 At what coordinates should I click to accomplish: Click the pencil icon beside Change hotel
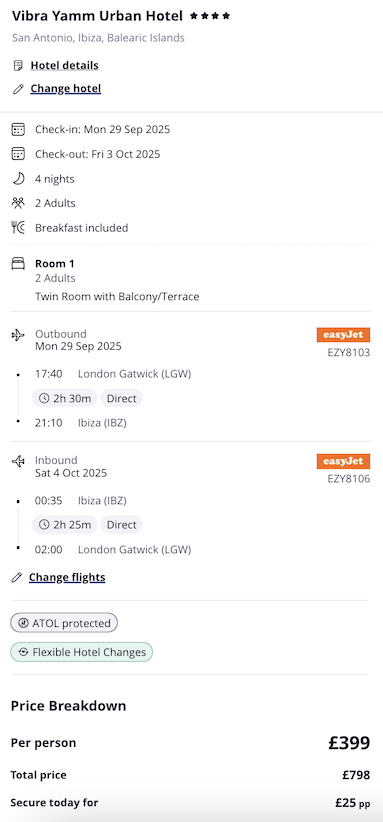click(18, 89)
